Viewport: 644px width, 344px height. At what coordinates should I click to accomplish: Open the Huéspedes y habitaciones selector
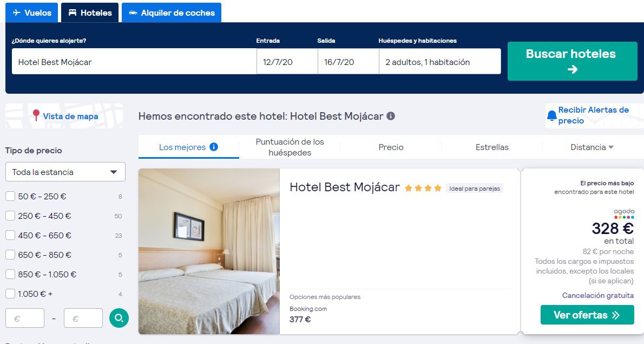pos(440,62)
